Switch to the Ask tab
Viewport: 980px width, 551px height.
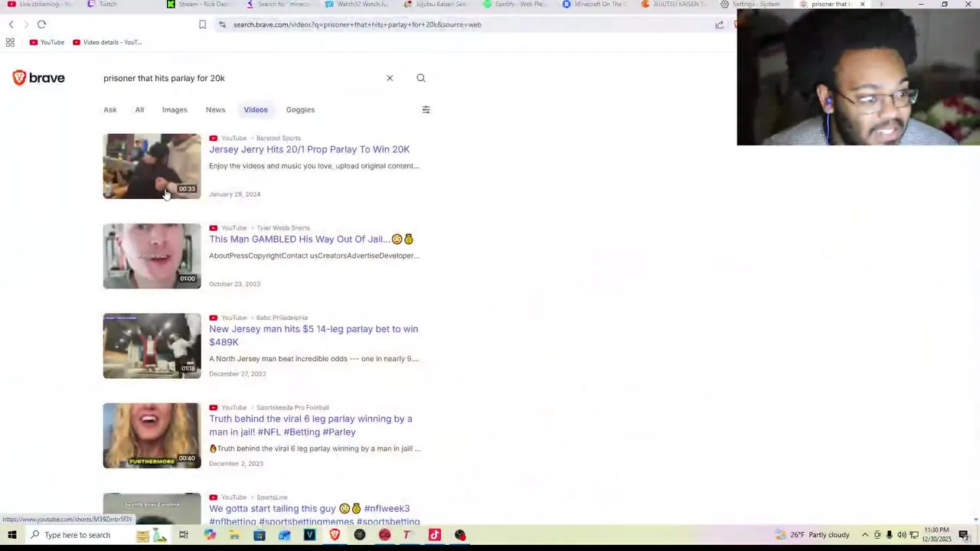click(110, 109)
